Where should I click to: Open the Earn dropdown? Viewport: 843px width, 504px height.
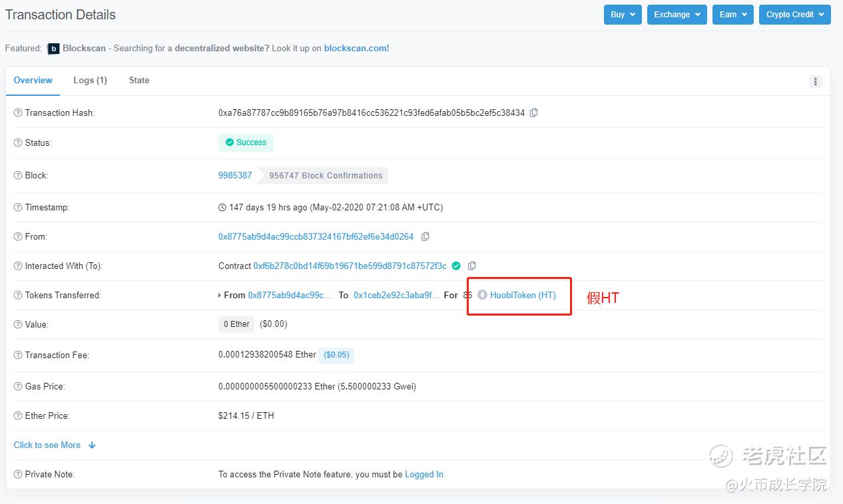[733, 15]
